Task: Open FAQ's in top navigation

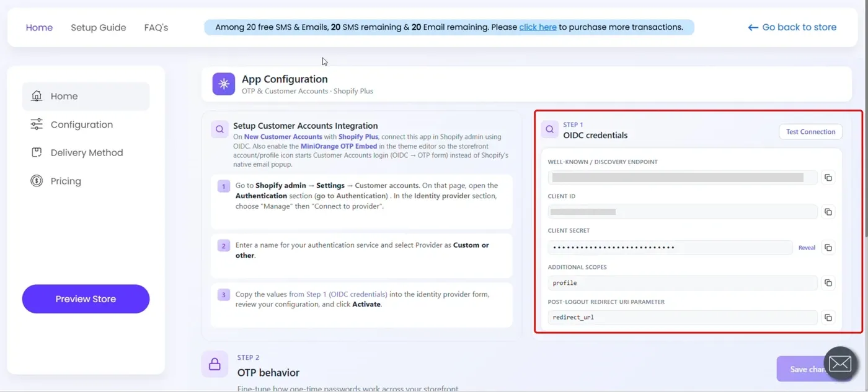Action: pyautogui.click(x=156, y=27)
